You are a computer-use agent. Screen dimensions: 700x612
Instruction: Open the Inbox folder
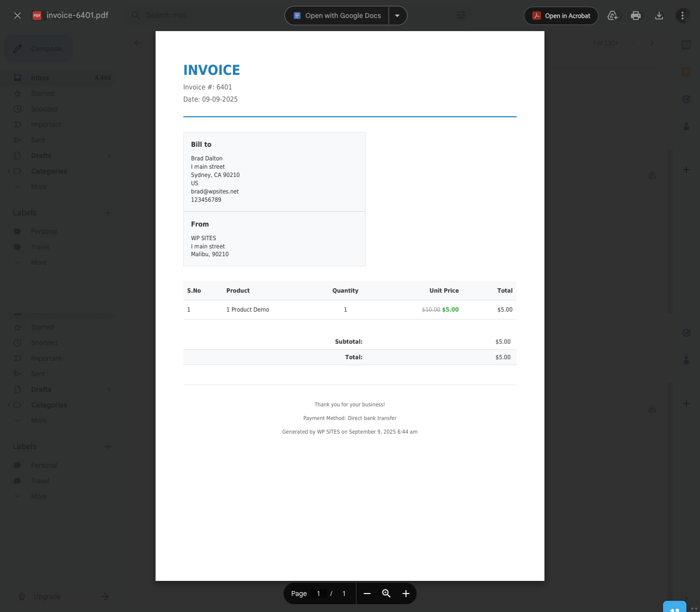click(x=40, y=78)
